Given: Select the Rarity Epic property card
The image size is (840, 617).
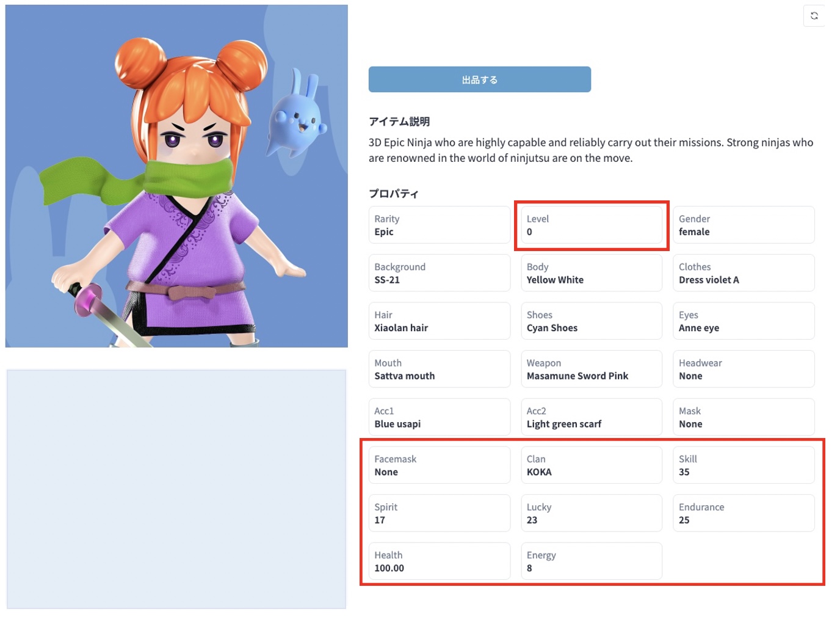Looking at the screenshot, I should point(439,225).
